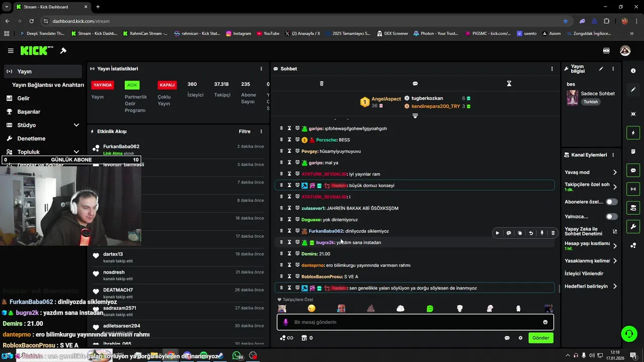Open Filtre in Etkinlik Akışı
Screen dimensions: 644x362
(245, 132)
